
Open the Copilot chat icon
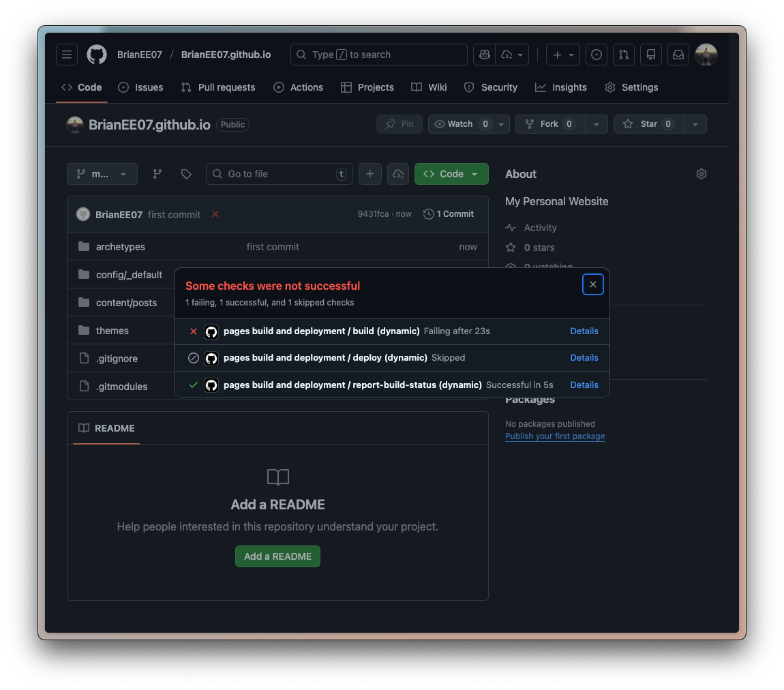485,55
